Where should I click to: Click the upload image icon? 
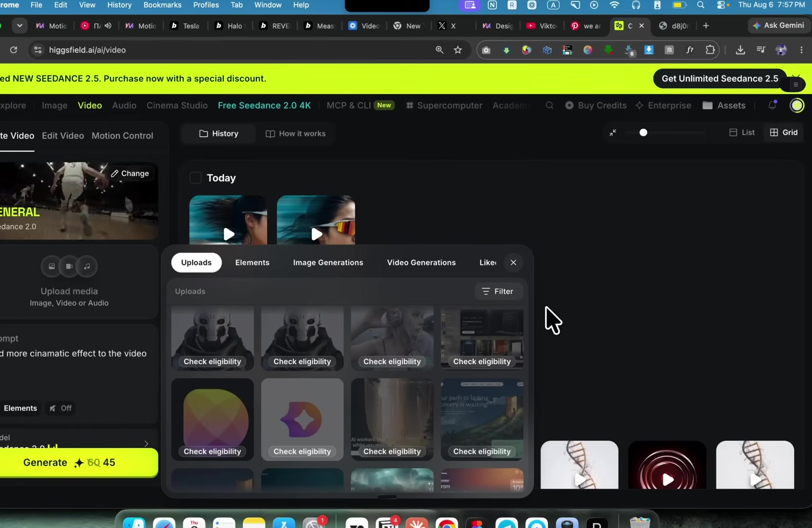[51, 266]
